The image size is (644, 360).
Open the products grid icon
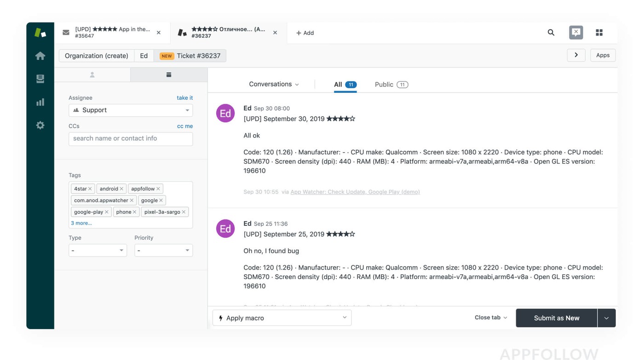599,33
